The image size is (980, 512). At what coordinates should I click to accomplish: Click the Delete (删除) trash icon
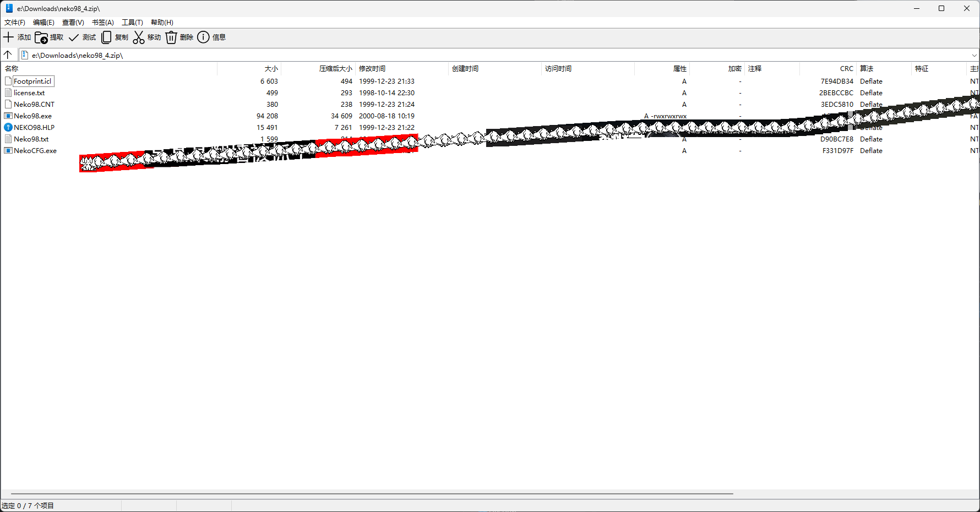171,37
